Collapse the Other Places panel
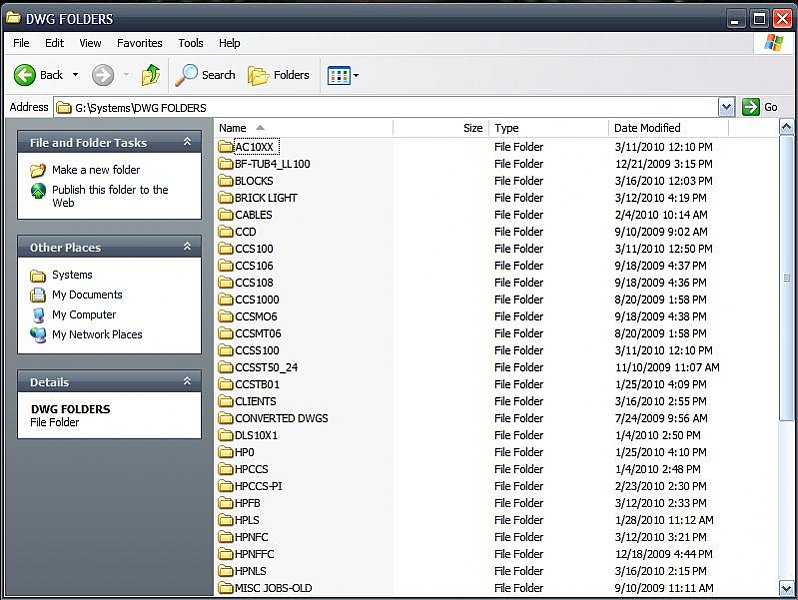 [187, 247]
